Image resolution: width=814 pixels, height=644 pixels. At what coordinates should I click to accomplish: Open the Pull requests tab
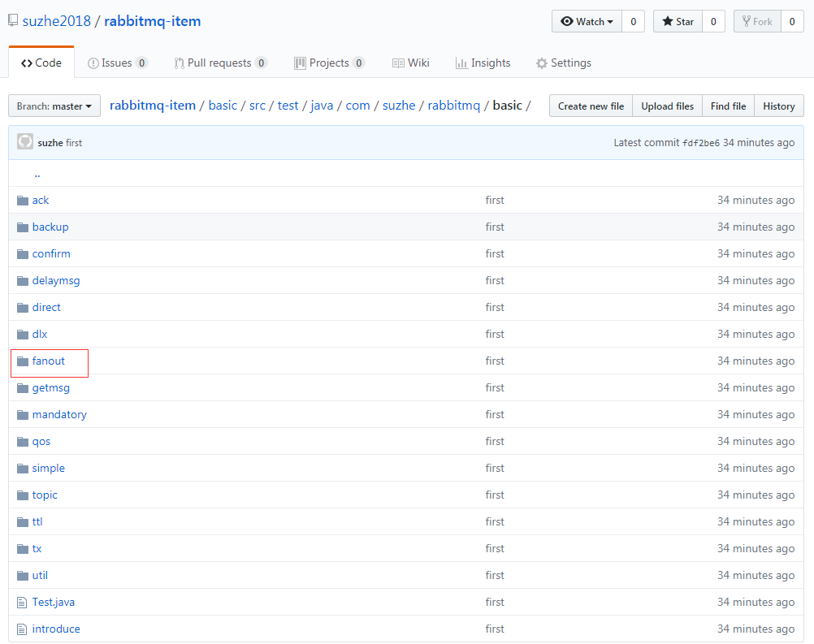coord(221,63)
